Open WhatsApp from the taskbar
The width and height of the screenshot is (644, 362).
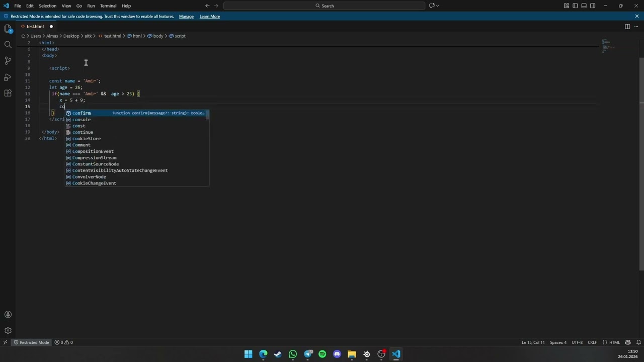[293, 354]
